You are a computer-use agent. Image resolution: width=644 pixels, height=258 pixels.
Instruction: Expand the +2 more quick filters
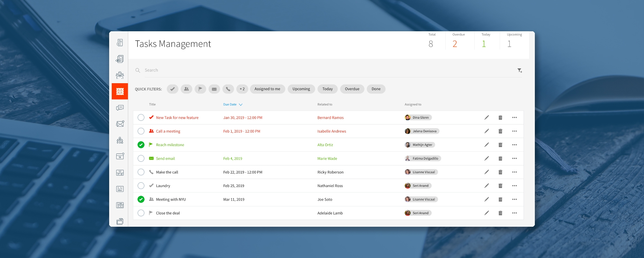click(242, 89)
